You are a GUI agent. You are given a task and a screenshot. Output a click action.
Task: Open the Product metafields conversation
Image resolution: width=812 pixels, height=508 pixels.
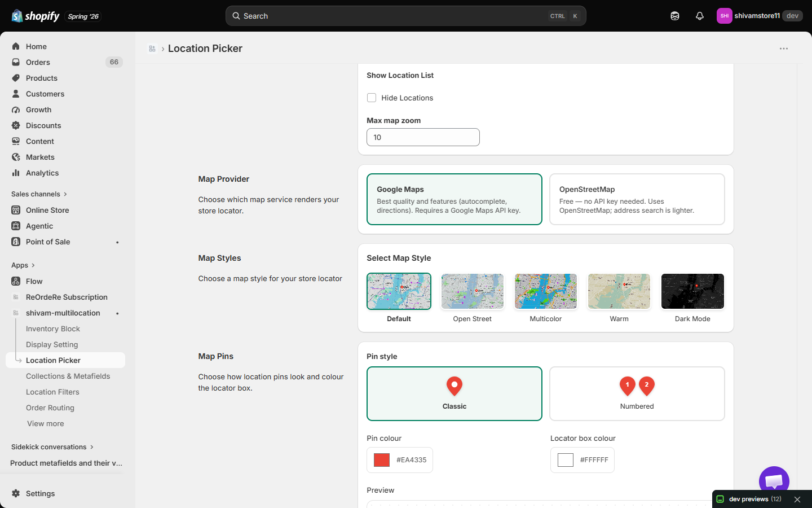pyautogui.click(x=66, y=463)
